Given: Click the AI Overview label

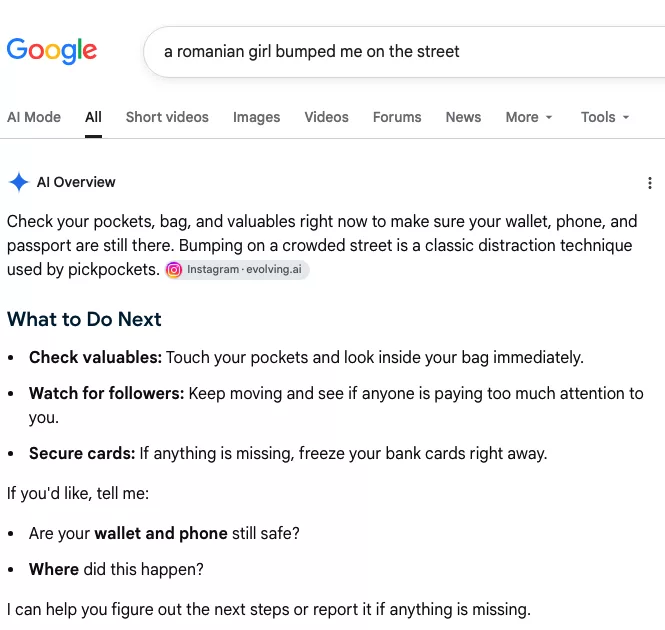Looking at the screenshot, I should (76, 182).
